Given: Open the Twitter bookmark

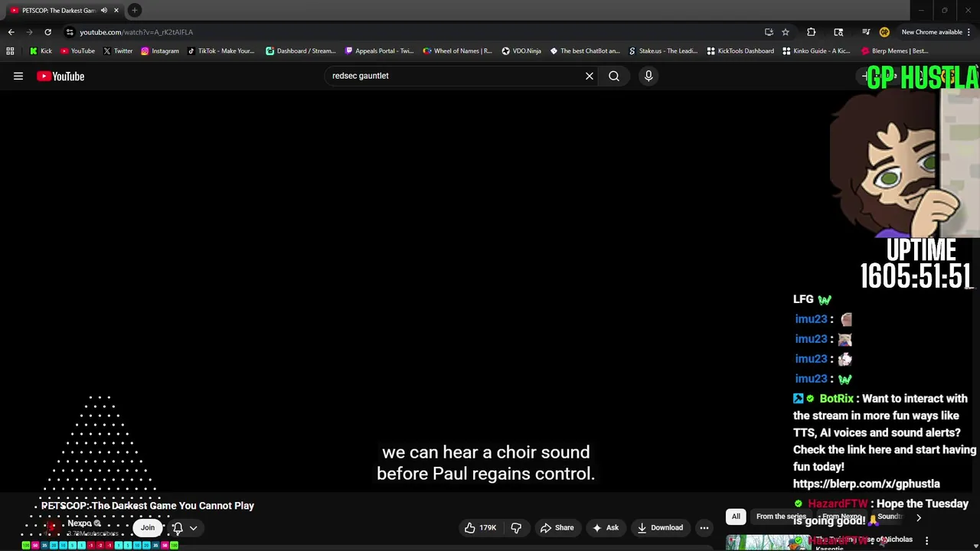Looking at the screenshot, I should [x=117, y=51].
